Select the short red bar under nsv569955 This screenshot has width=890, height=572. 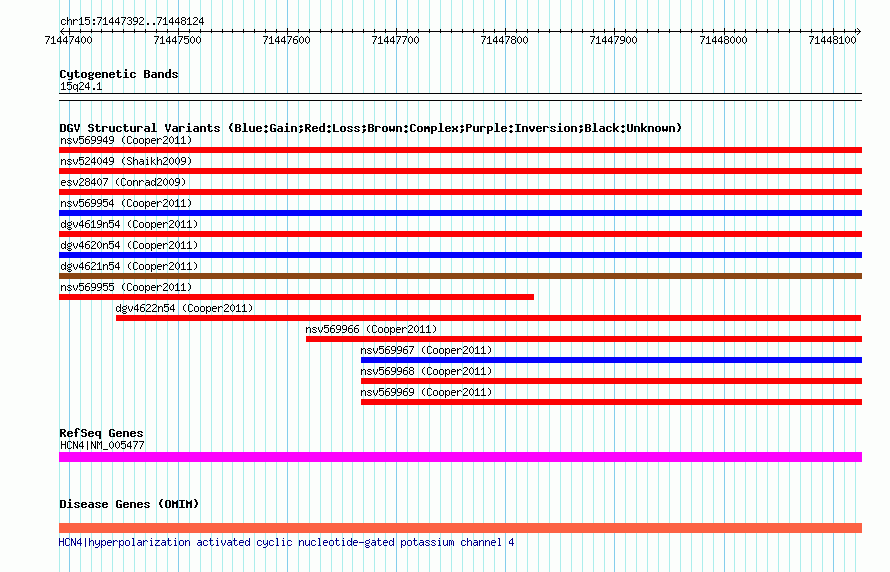click(x=296, y=297)
